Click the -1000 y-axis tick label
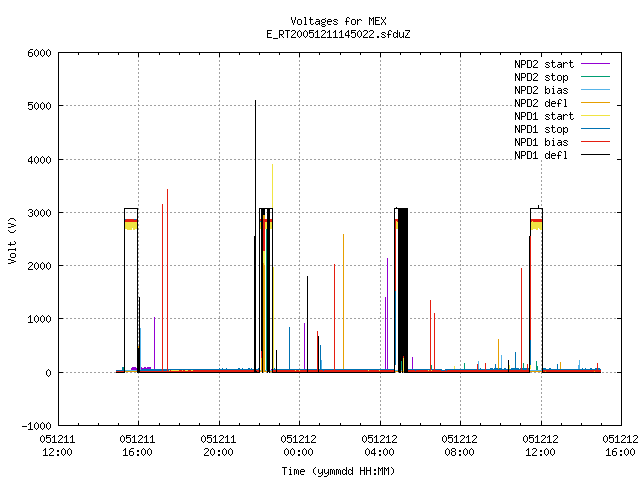The image size is (640, 480). click(x=37, y=426)
